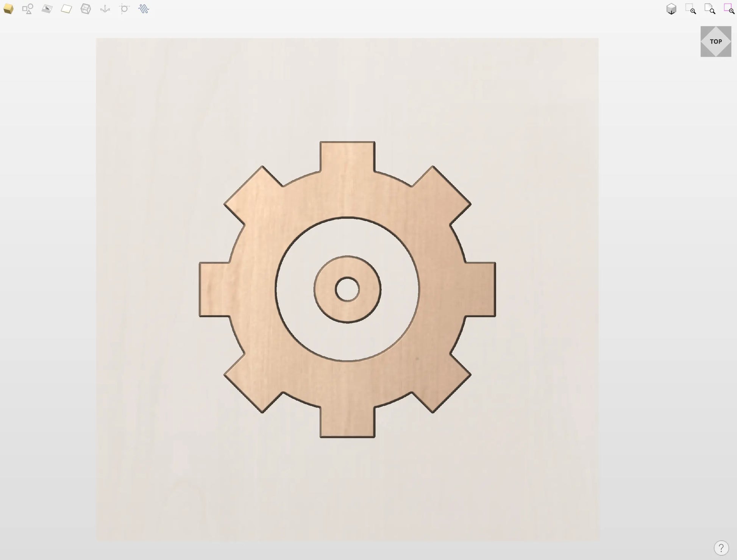Click the flat material sheet icon
Screen dimensions: 737x560
(x=66, y=9)
